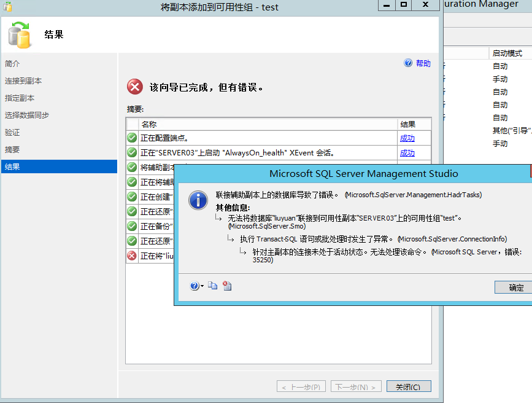Click error 35250 message text in dialog
This screenshot has height=403, width=532.
coord(387,256)
